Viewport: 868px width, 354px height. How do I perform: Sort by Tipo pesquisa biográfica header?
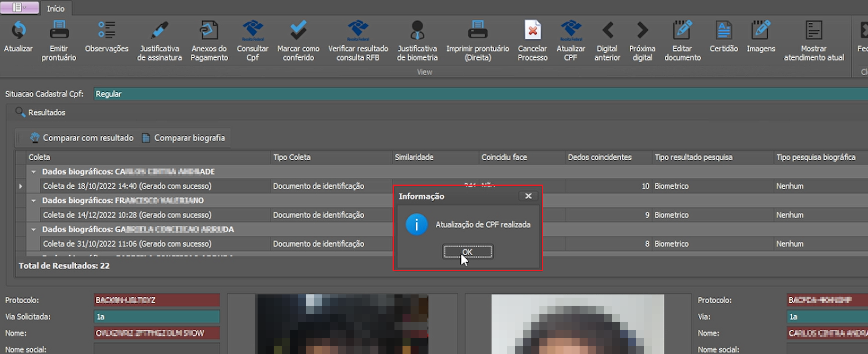pyautogui.click(x=821, y=157)
